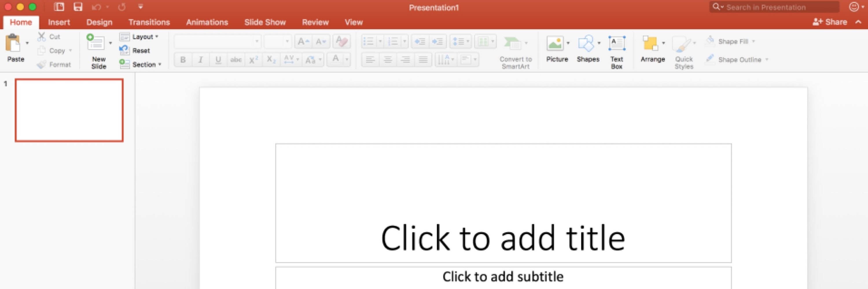Reset the slide layout
Screen dimensions: 868x289
point(135,51)
